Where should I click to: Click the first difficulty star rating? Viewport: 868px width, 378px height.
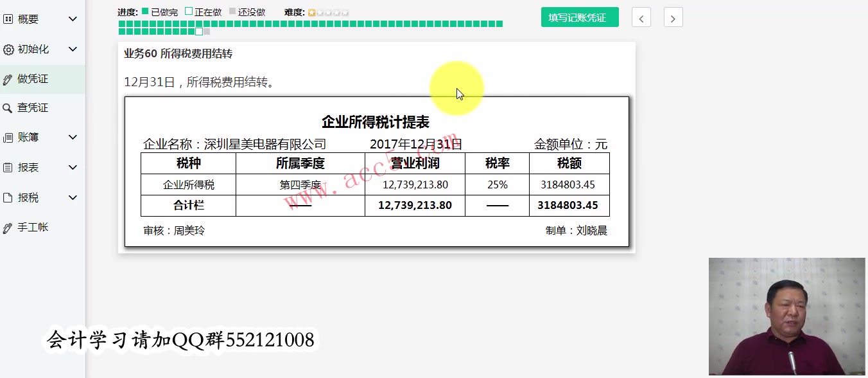313,11
